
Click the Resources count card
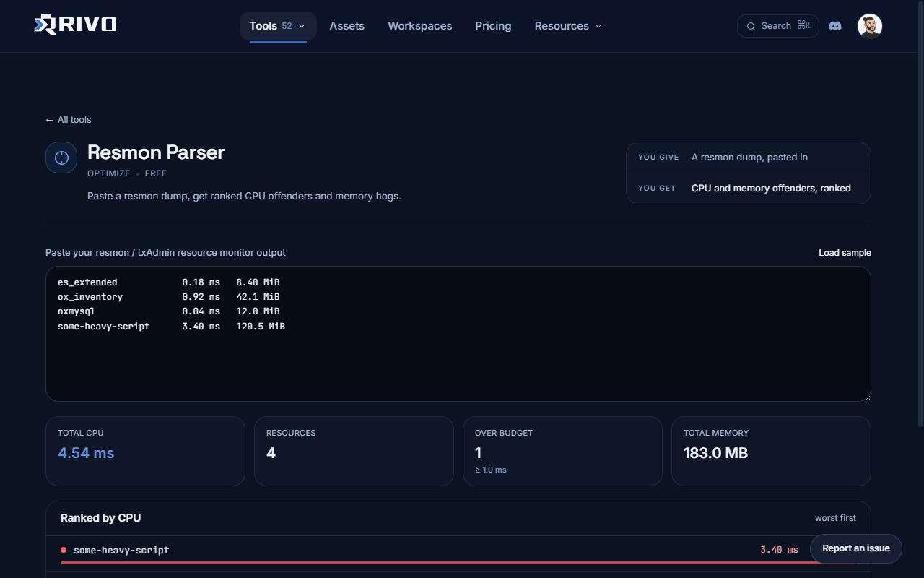tap(354, 451)
